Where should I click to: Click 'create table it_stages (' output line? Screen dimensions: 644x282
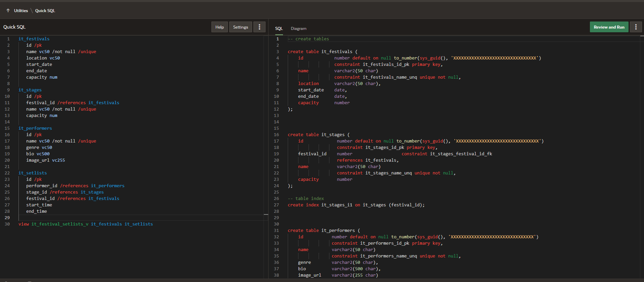[x=319, y=135]
